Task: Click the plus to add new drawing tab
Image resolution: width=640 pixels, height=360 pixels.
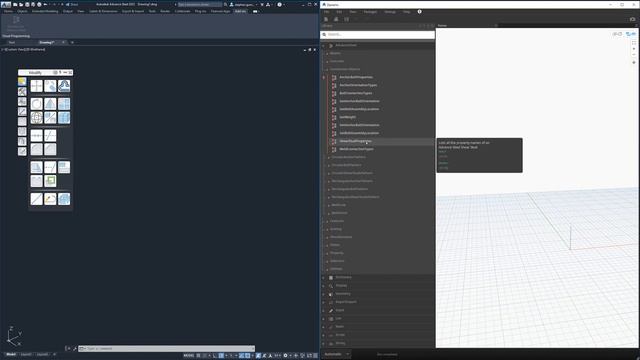Action: click(x=72, y=42)
